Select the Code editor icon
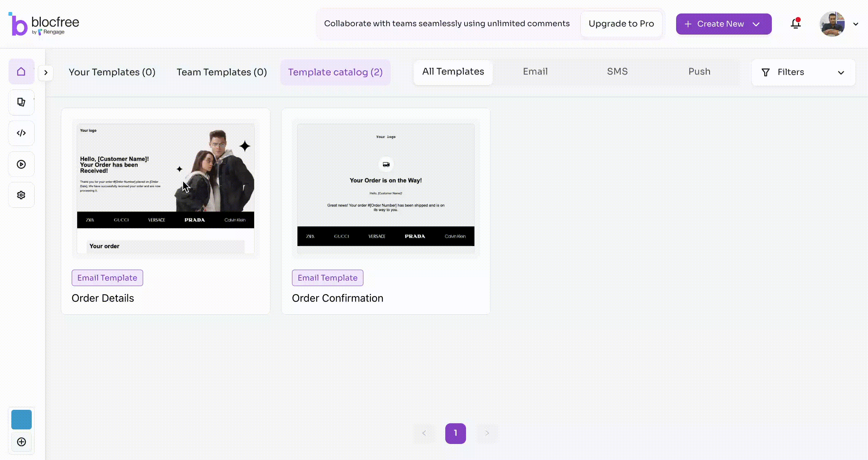Viewport: 868px width, 460px height. tap(21, 133)
